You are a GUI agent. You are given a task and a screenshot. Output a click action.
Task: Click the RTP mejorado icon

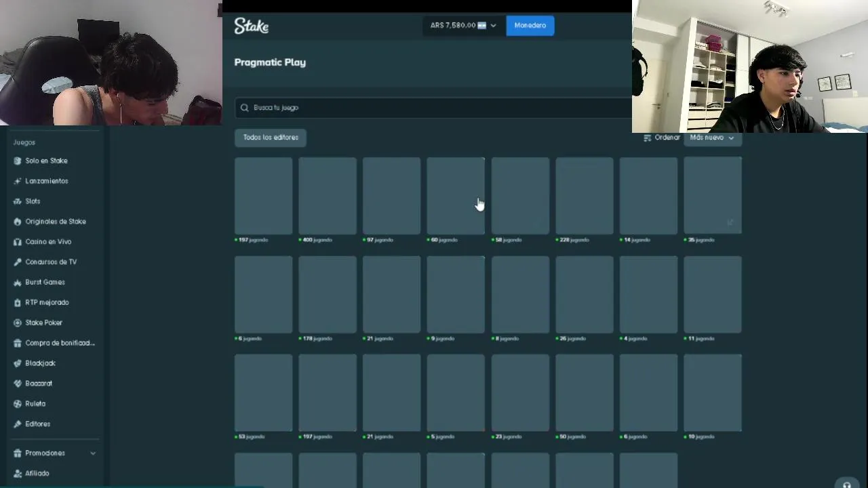click(x=18, y=302)
